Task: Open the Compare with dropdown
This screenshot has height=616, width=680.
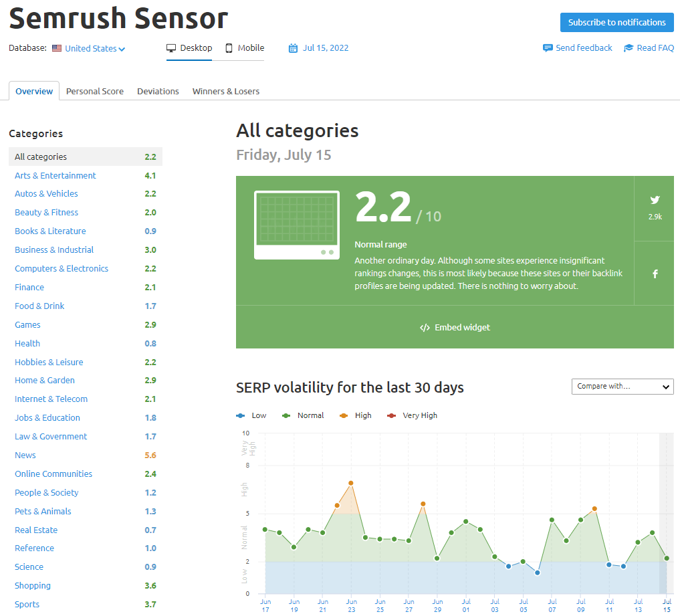Action: 622,387
